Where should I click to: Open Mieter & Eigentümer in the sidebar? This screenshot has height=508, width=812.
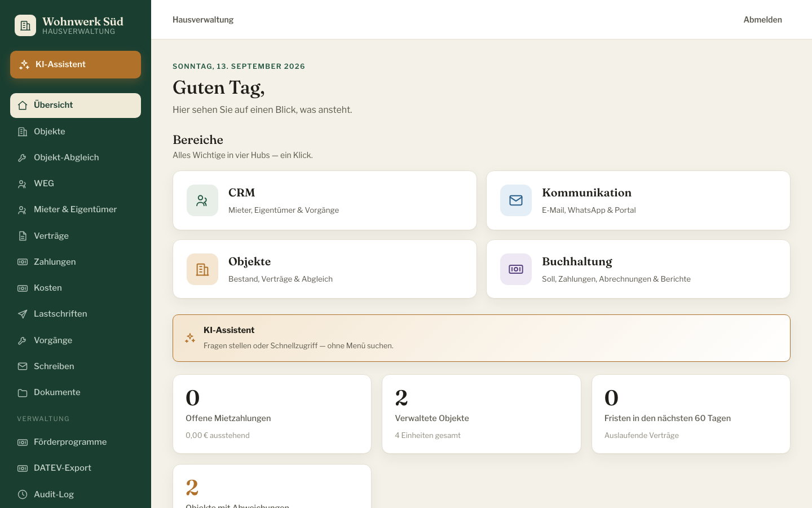coord(76,209)
